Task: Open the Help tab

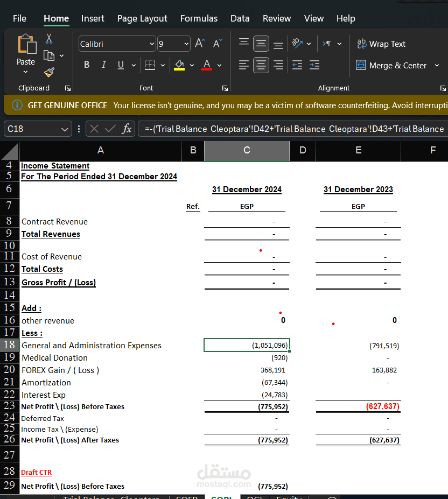Action: click(346, 18)
